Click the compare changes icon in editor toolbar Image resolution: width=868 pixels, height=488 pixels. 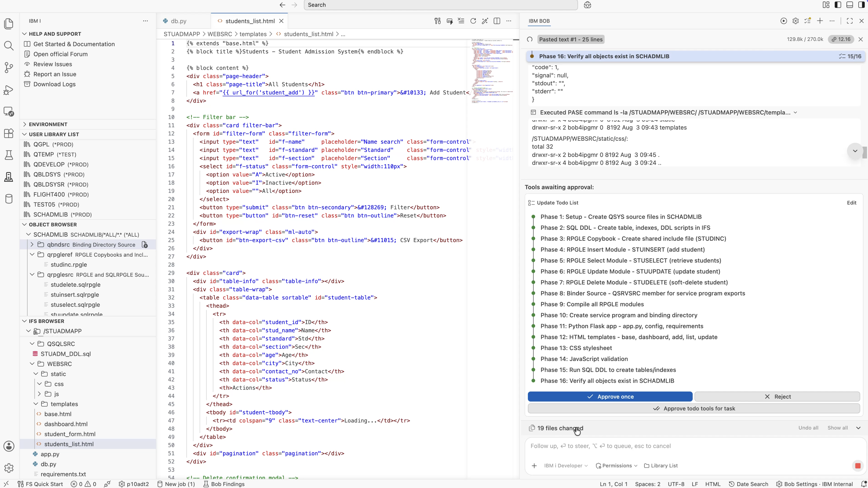pyautogui.click(x=437, y=21)
